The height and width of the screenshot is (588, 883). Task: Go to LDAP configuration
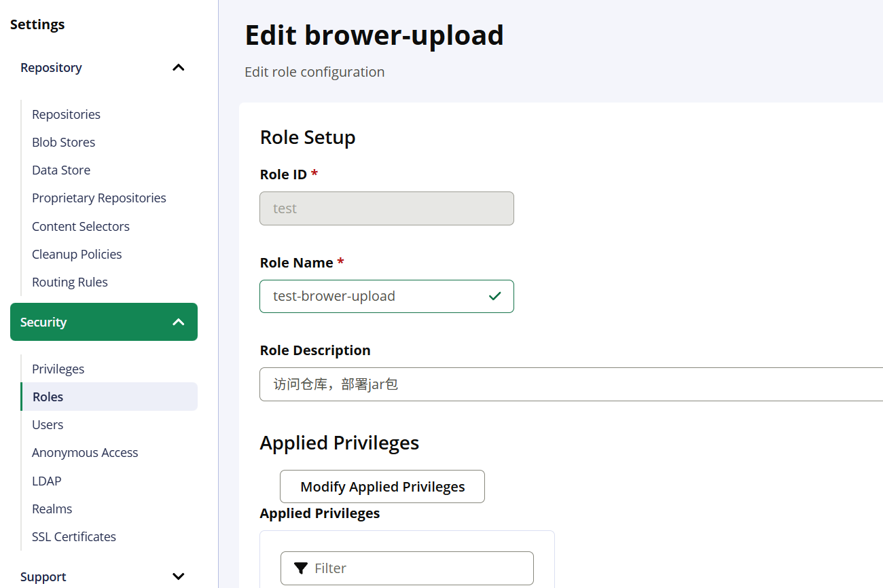47,481
